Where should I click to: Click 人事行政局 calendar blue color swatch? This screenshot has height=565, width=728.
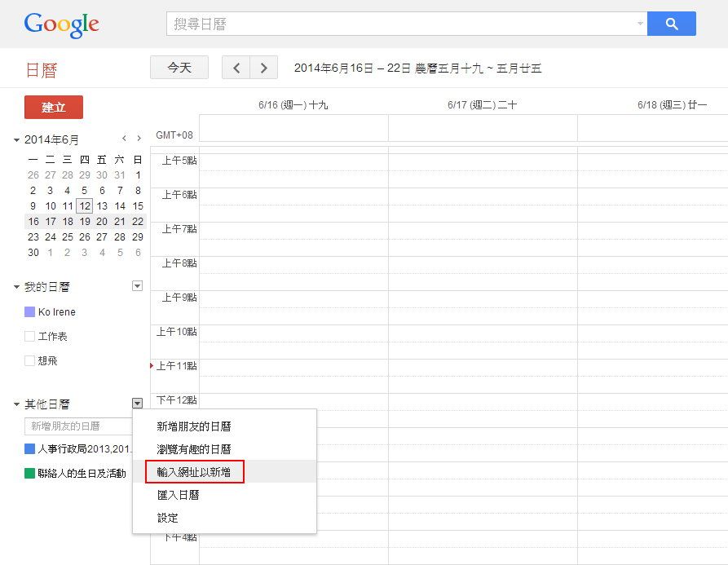[x=30, y=448]
